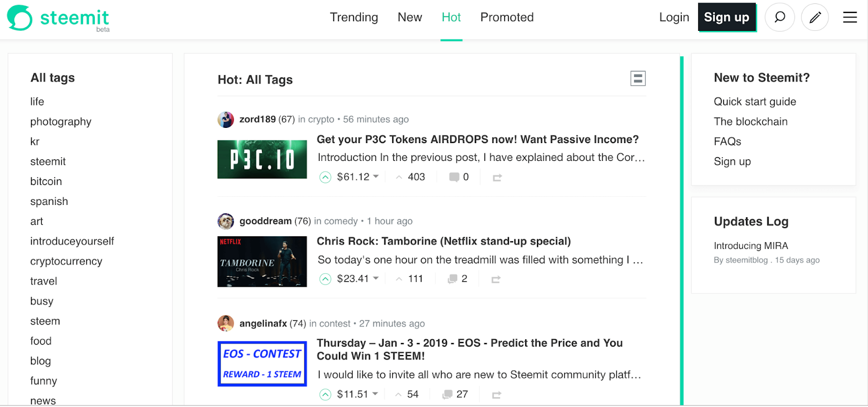Expand payout details for $23.41

(x=358, y=279)
